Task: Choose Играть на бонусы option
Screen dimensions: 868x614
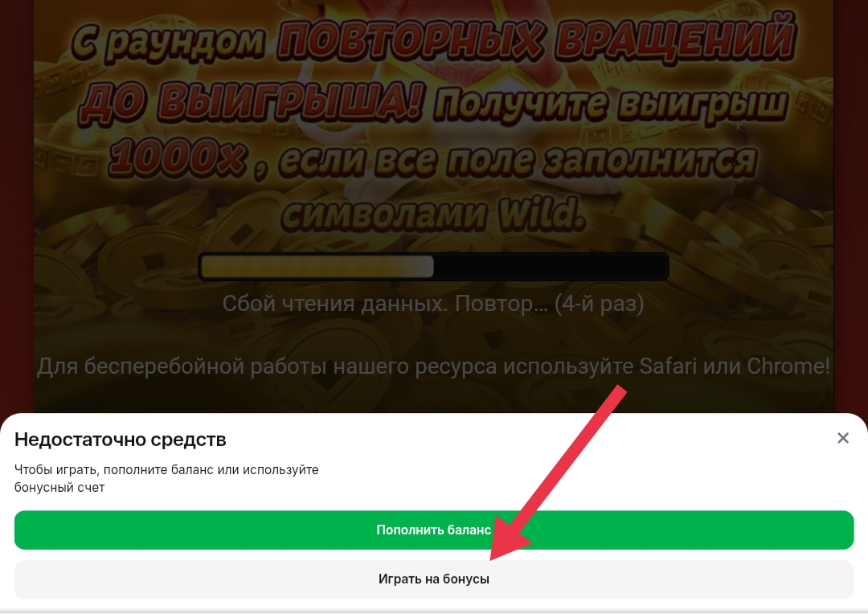Action: click(434, 579)
